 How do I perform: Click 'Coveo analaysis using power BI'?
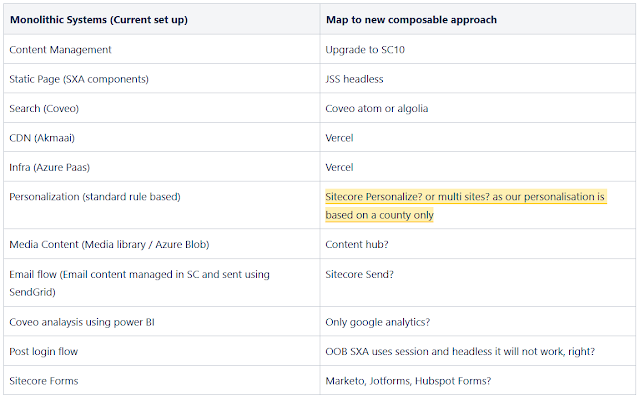(82, 322)
